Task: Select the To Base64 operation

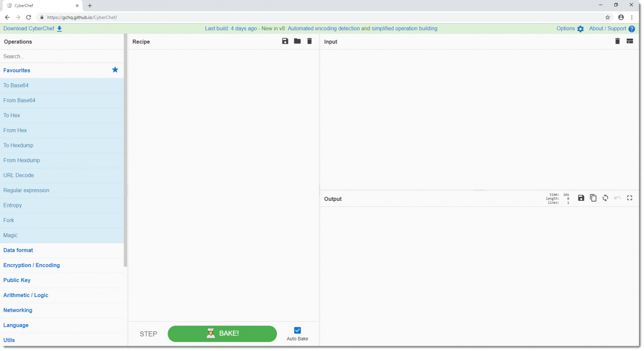Action: point(62,85)
